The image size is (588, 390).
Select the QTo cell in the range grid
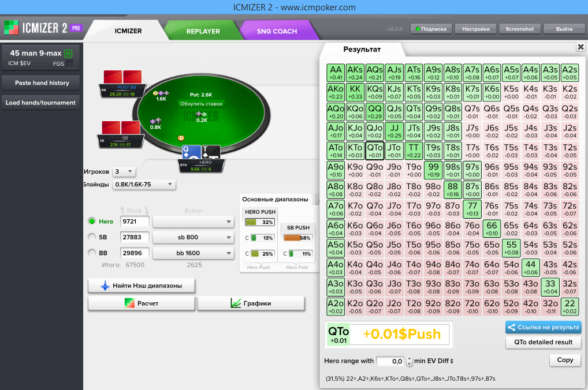pos(375,151)
